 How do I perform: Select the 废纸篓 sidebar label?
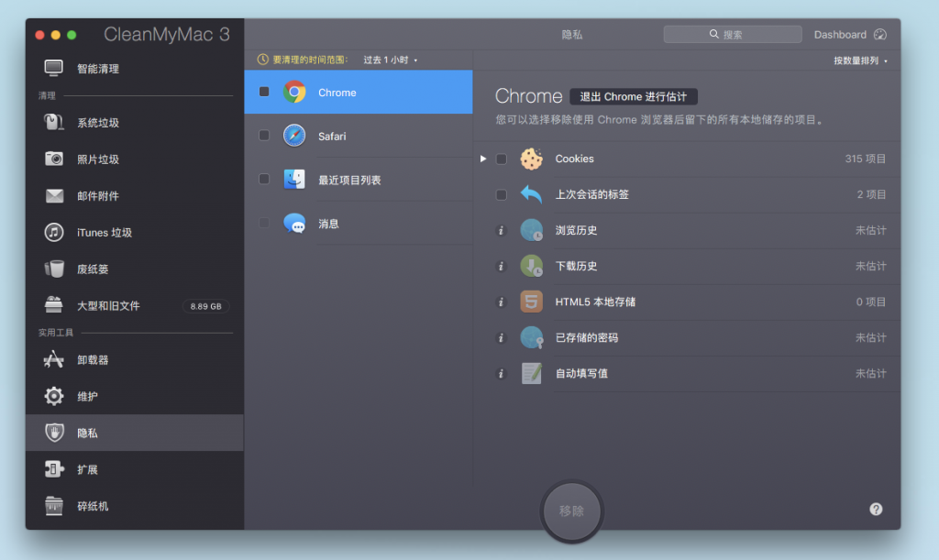tap(93, 269)
